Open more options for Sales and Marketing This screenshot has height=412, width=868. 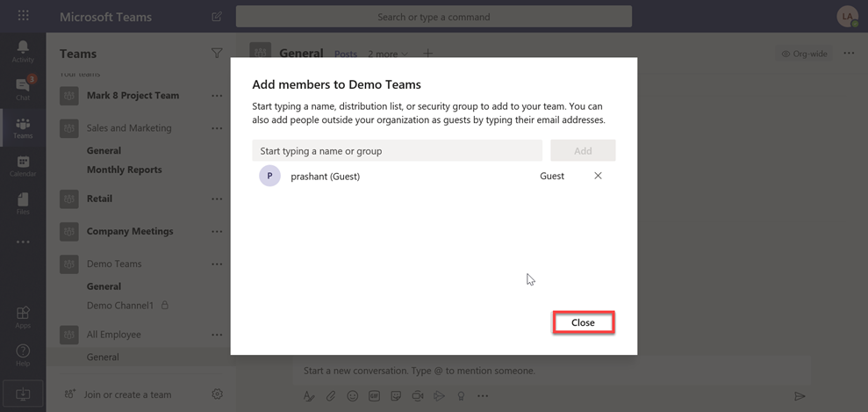[x=217, y=128]
